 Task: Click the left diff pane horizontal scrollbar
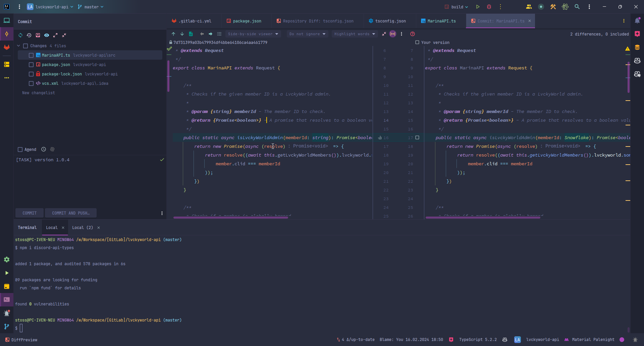[230, 218]
